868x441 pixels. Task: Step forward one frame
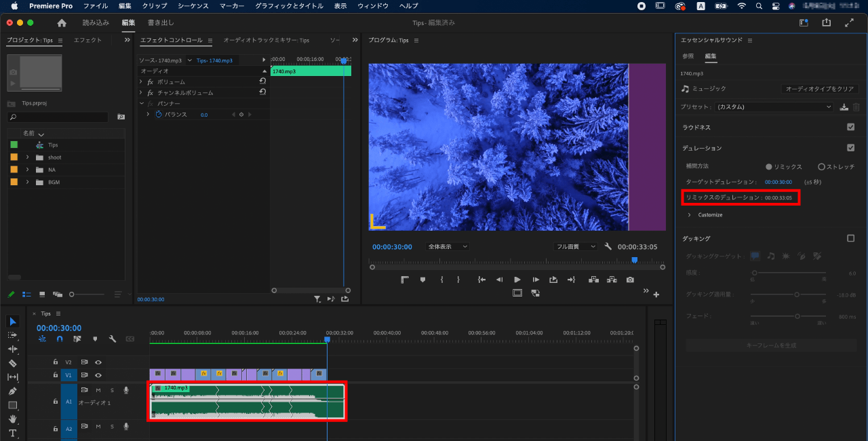(536, 280)
